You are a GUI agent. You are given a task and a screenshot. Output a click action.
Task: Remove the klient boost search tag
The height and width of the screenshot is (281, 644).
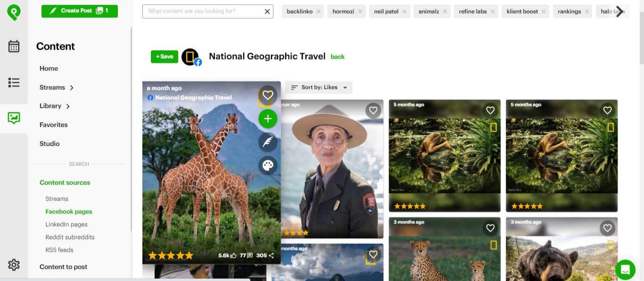543,11
